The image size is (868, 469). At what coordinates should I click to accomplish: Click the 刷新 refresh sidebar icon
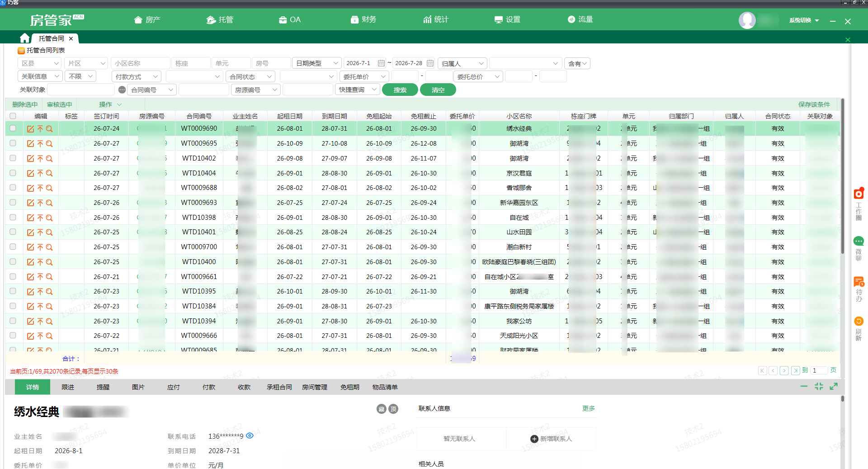point(859,321)
